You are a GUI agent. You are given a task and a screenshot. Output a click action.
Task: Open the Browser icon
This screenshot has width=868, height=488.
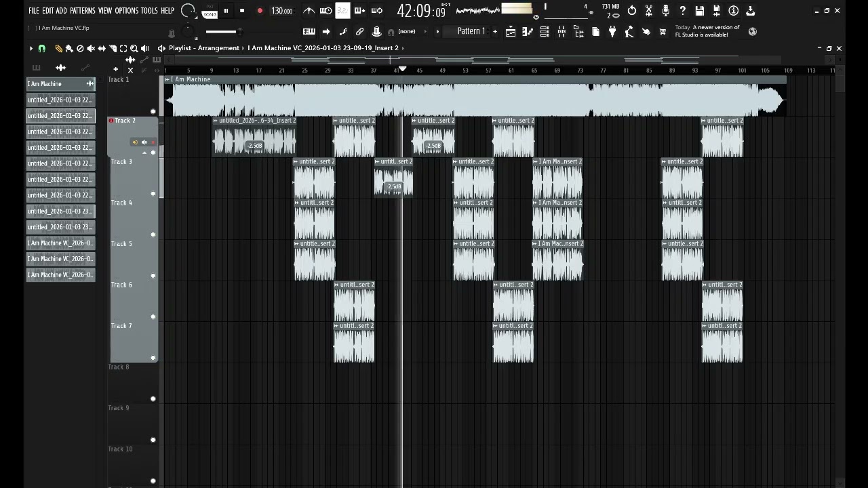point(578,31)
